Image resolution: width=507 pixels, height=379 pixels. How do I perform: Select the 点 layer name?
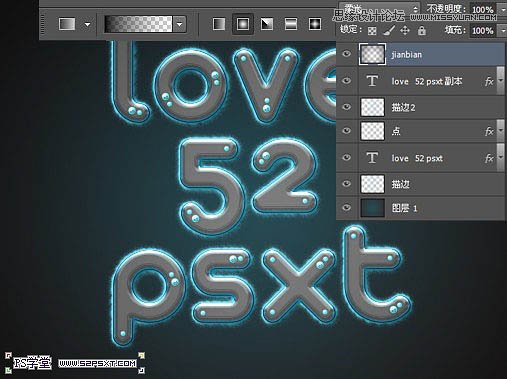pyautogui.click(x=396, y=131)
